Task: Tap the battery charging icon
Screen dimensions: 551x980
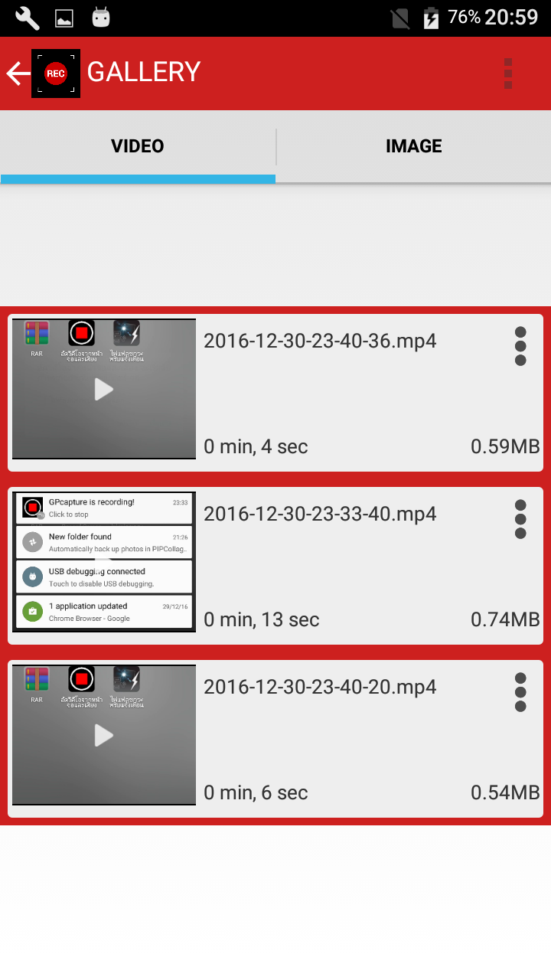Action: (432, 18)
